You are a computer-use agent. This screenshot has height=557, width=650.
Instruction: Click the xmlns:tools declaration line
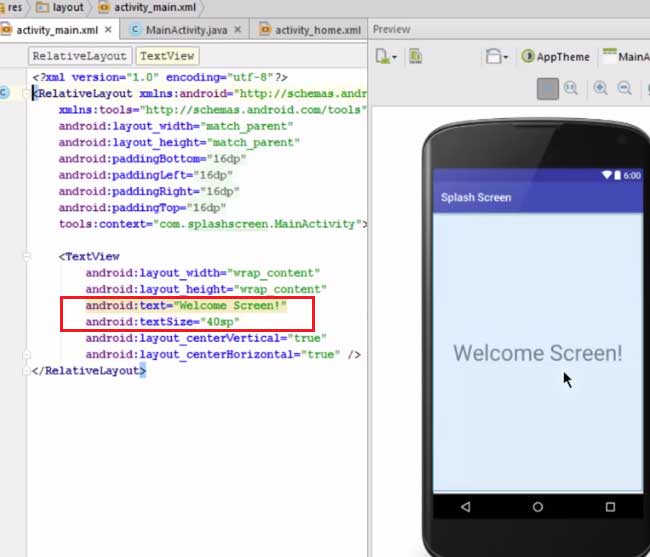coord(213,110)
